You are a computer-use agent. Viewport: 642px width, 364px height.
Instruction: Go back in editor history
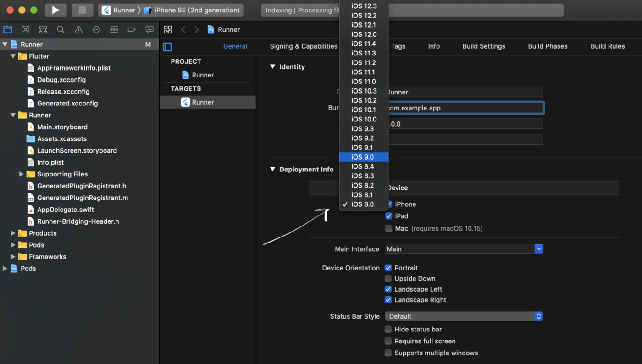click(183, 30)
